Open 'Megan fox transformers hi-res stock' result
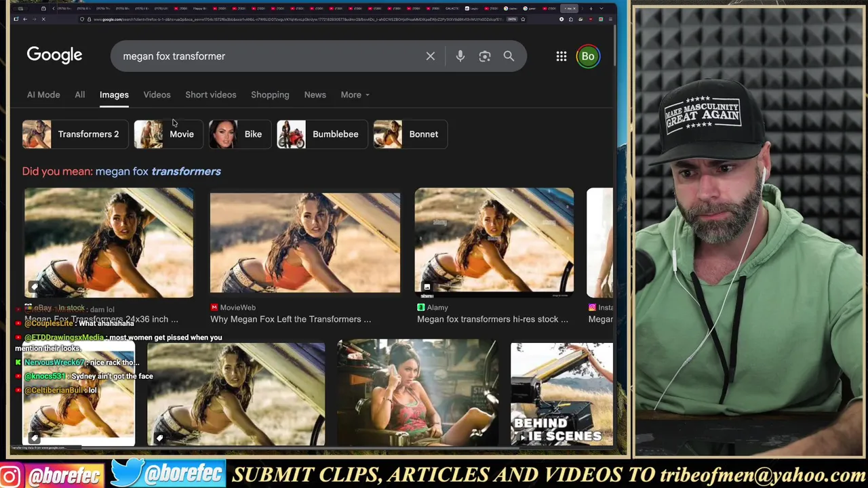 pos(492,319)
